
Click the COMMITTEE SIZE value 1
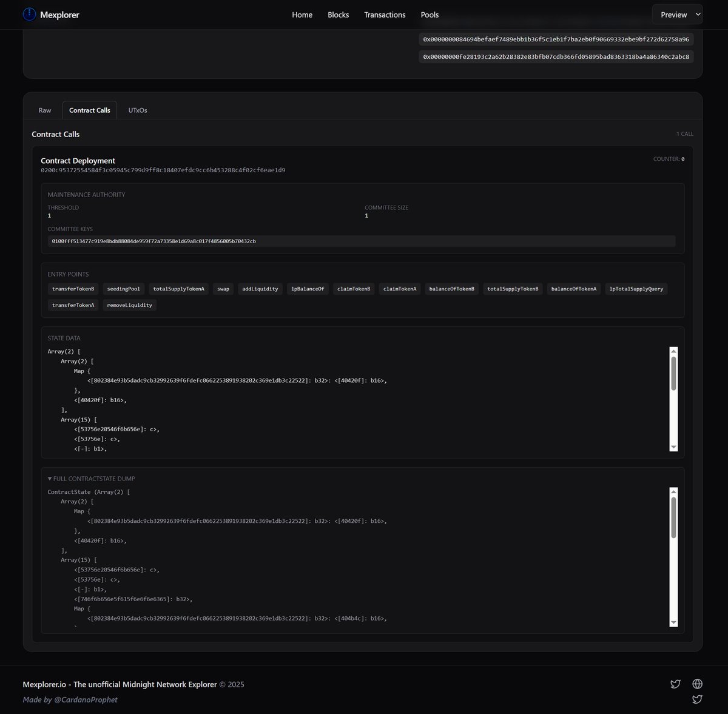tap(366, 215)
